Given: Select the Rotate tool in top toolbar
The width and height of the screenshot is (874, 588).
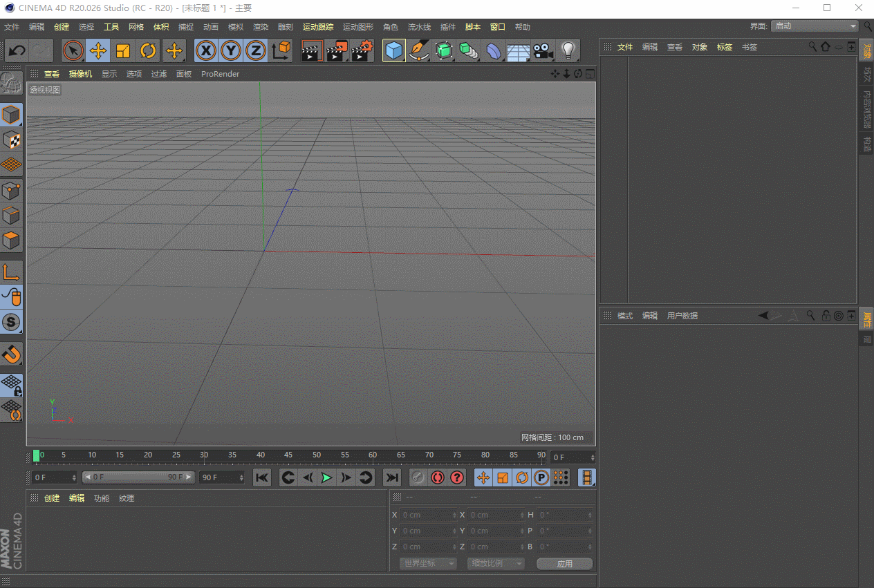Looking at the screenshot, I should 148,51.
